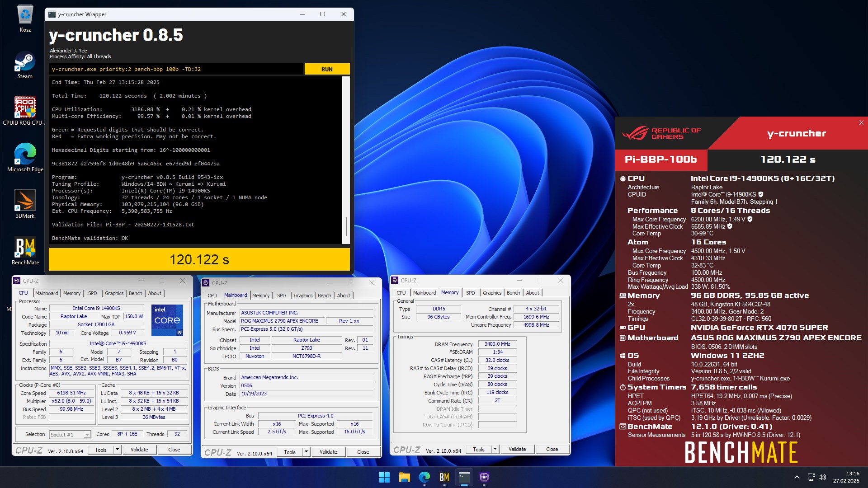This screenshot has width=868, height=488.
Task: Click the y-cruncher Wrapper title bar icon
Action: (x=52, y=14)
